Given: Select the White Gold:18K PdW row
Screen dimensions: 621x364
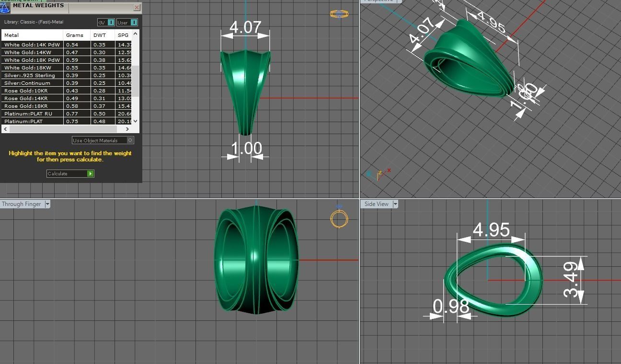Looking at the screenshot, I should tap(67, 60).
